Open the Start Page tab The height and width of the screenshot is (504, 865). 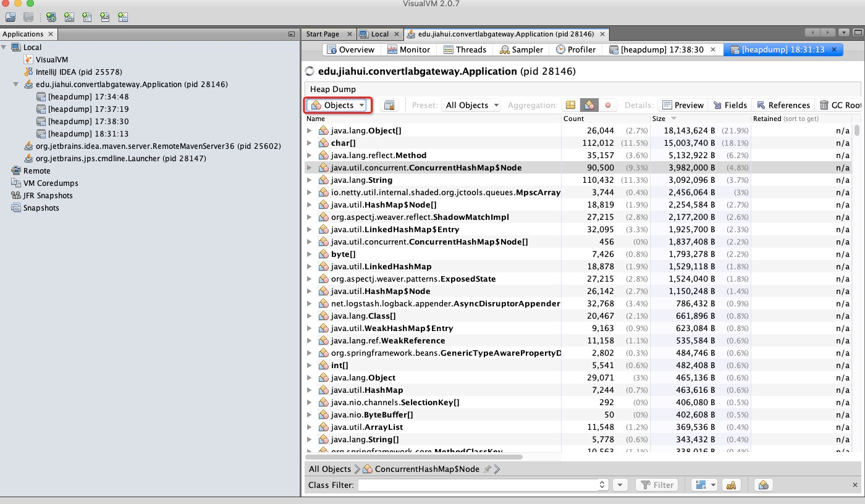coord(323,34)
